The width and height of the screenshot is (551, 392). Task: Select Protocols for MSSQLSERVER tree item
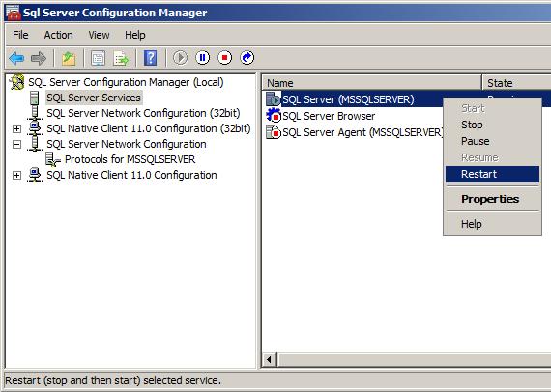130,159
